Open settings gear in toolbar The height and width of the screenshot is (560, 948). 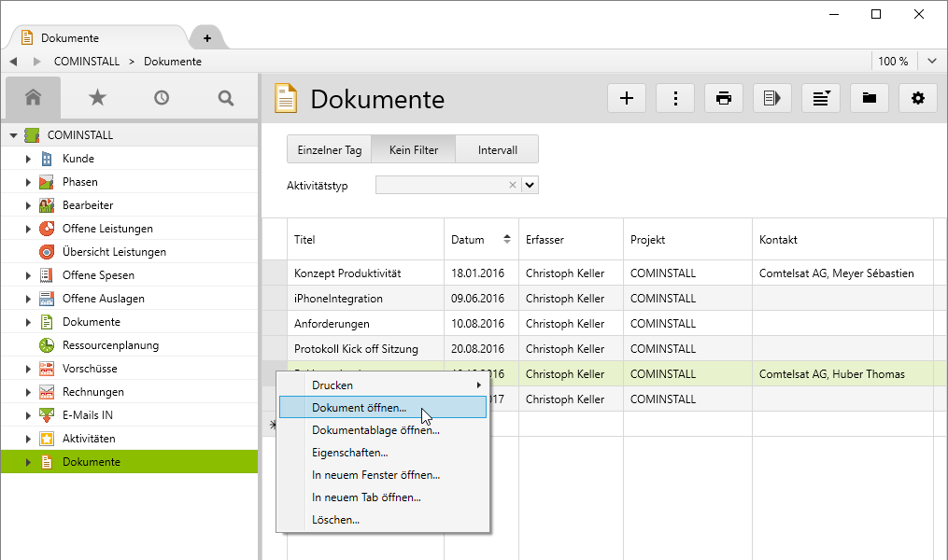pyautogui.click(x=918, y=98)
